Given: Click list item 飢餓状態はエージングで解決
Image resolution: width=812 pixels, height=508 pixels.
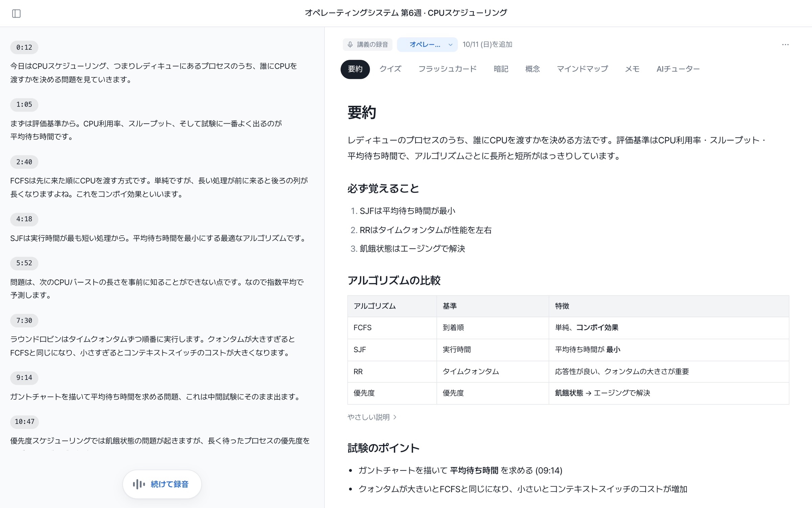Looking at the screenshot, I should 412,249.
